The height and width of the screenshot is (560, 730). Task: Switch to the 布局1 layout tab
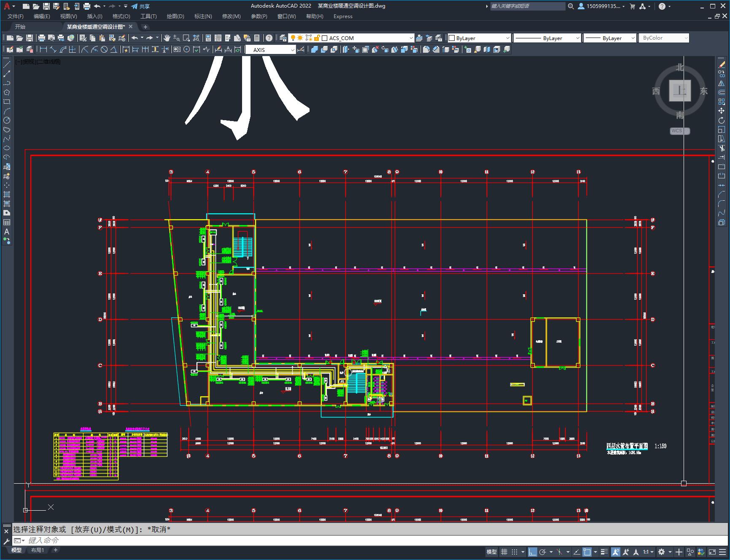click(x=38, y=550)
